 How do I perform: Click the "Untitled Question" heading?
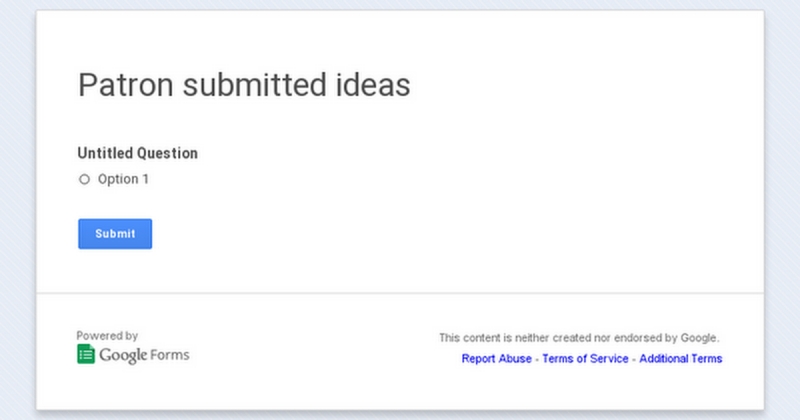tap(137, 154)
